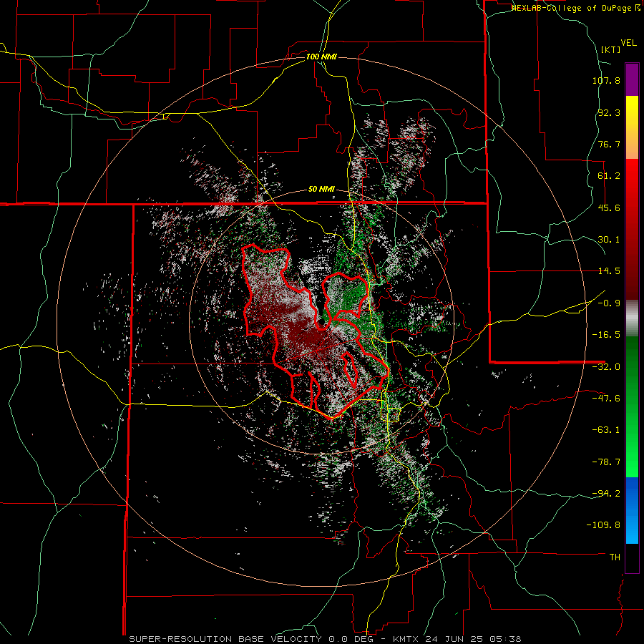This screenshot has width=644, height=644.
Task: Click the TH legend label
Action: tap(615, 557)
